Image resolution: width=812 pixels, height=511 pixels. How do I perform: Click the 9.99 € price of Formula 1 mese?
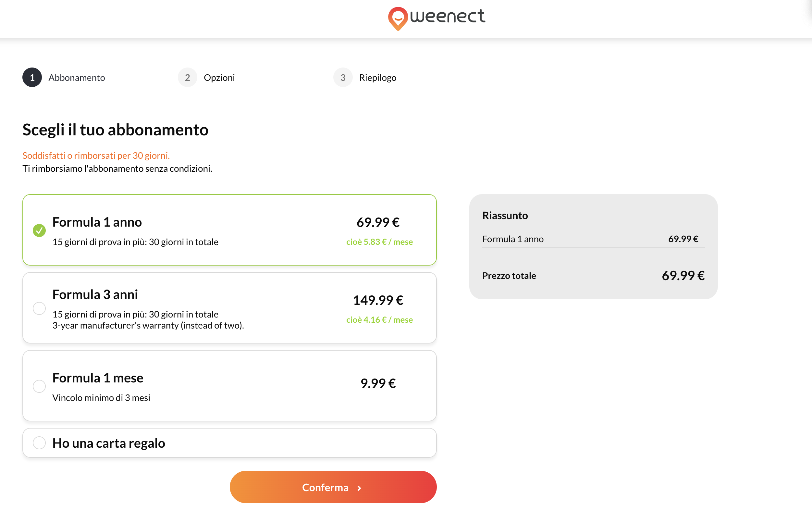[x=378, y=383]
